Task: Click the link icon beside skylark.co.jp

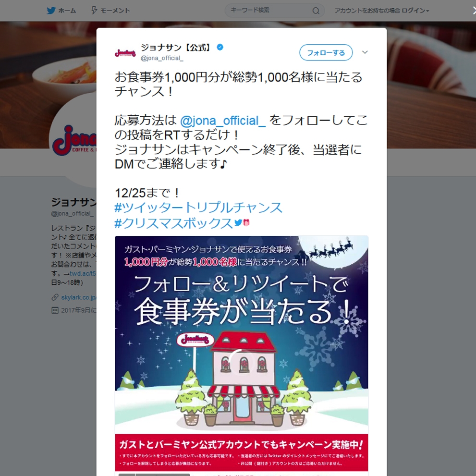Action: 55,297
